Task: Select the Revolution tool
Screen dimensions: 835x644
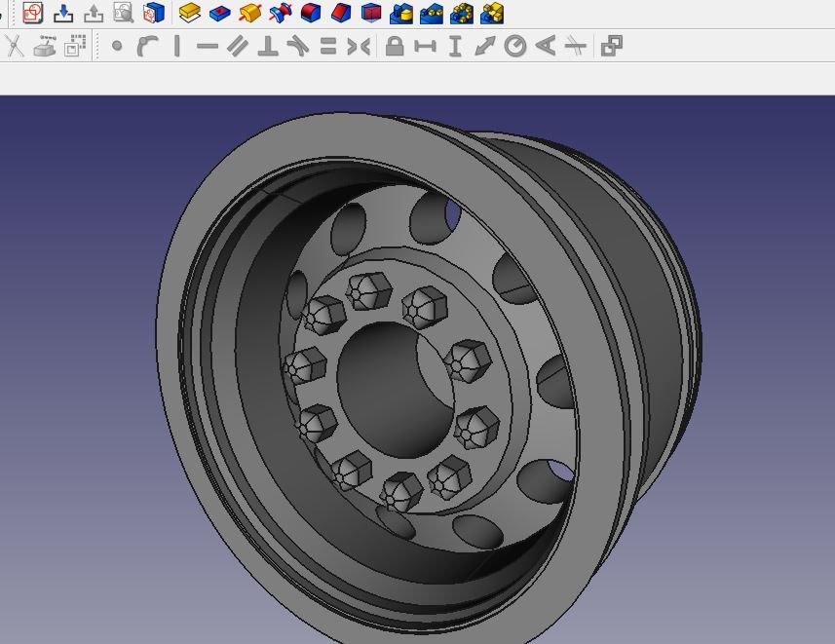Action: point(249,13)
